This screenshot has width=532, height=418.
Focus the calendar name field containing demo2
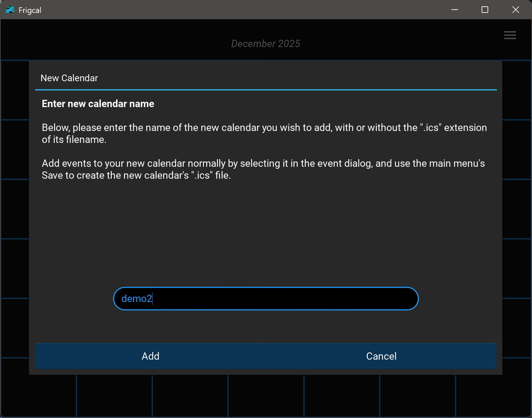tap(265, 299)
